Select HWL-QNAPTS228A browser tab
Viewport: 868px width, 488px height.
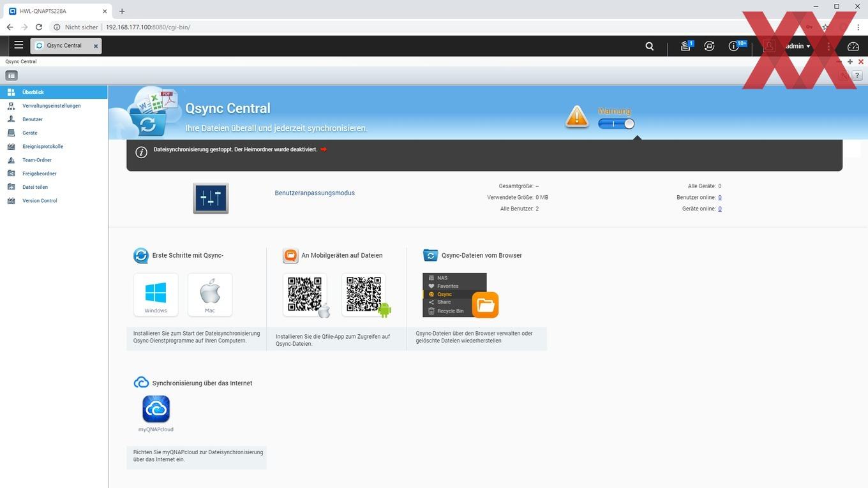[x=57, y=11]
